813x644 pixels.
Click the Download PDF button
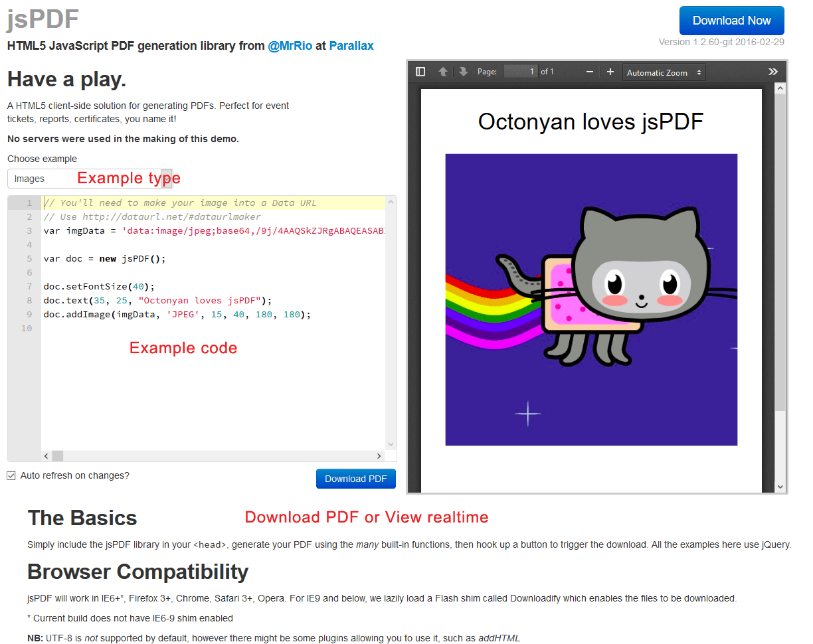(x=356, y=478)
